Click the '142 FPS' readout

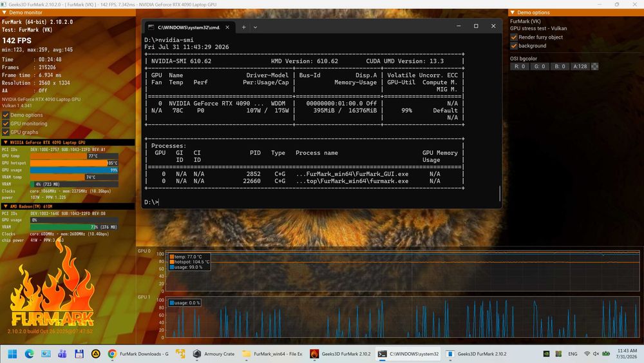[17, 41]
